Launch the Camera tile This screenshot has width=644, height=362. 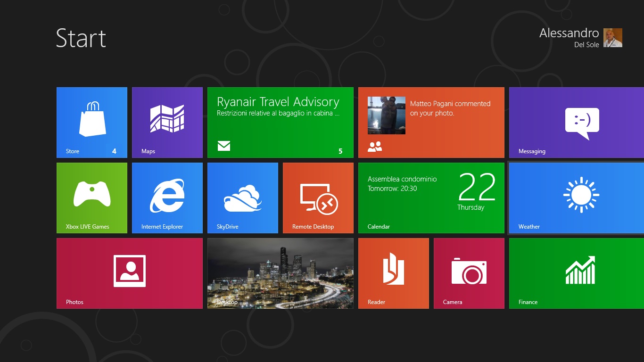469,273
